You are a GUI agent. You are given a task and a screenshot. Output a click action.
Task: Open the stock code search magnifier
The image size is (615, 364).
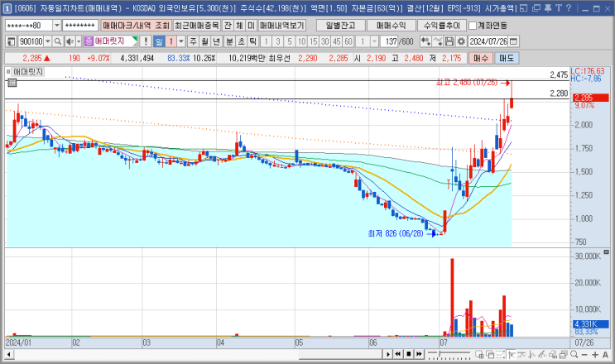tap(57, 41)
